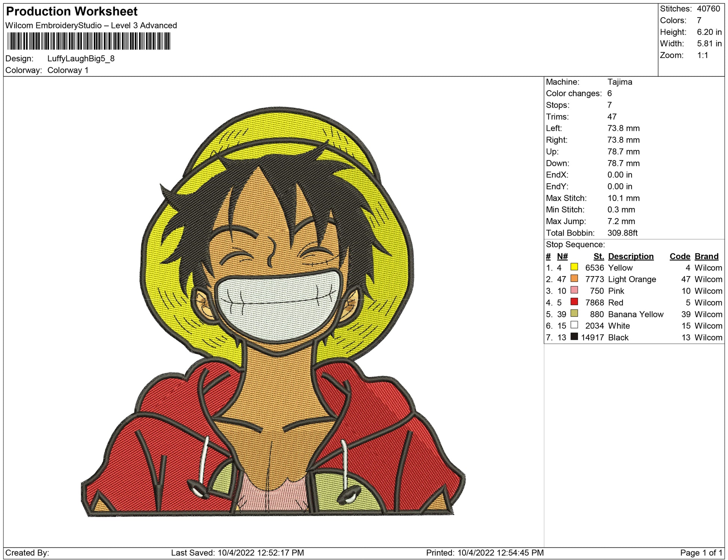The height and width of the screenshot is (560, 728).
Task: Click the Stop Sequence heading
Action: coord(575,245)
